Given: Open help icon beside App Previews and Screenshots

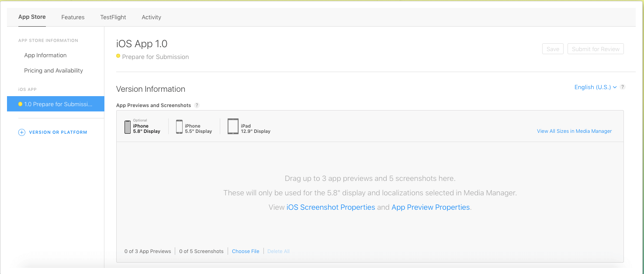Looking at the screenshot, I should click(197, 105).
